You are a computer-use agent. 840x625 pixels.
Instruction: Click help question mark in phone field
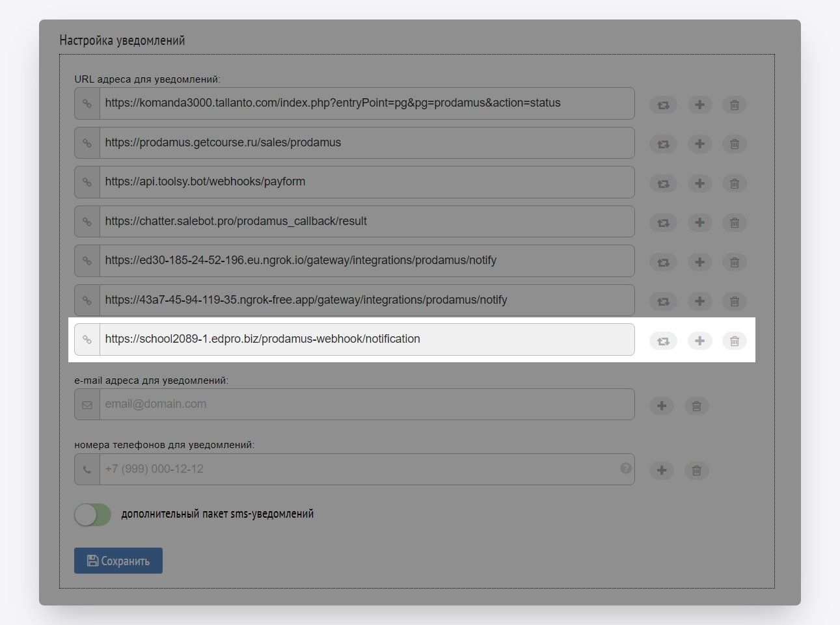click(x=625, y=468)
